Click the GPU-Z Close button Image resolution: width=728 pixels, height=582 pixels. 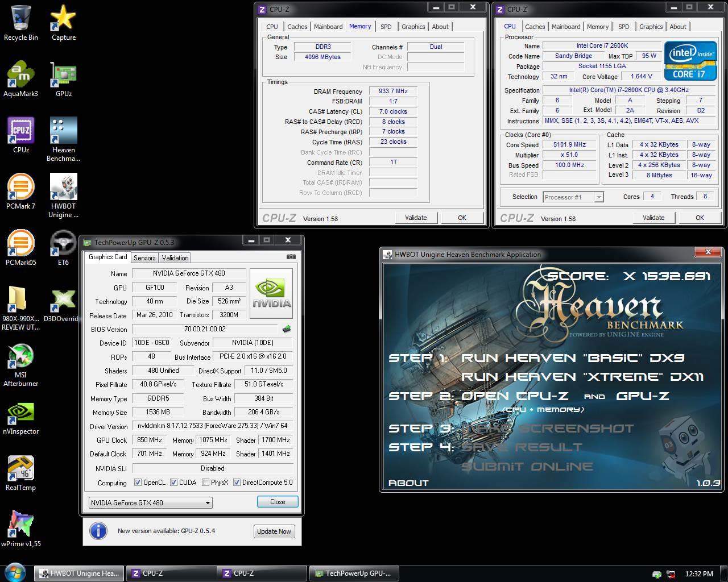click(x=278, y=502)
